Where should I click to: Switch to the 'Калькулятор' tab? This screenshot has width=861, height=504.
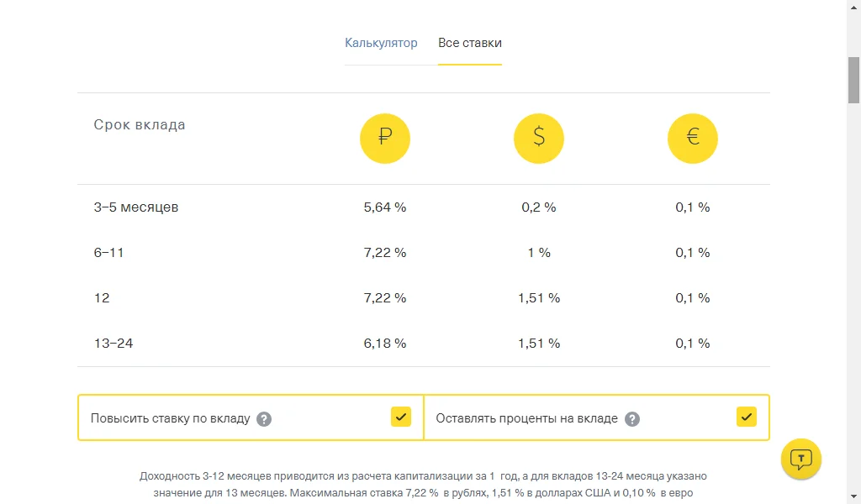pyautogui.click(x=381, y=43)
